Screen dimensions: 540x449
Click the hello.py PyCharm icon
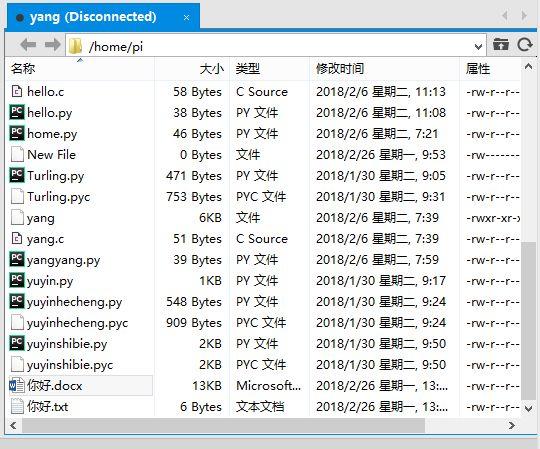pyautogui.click(x=17, y=112)
